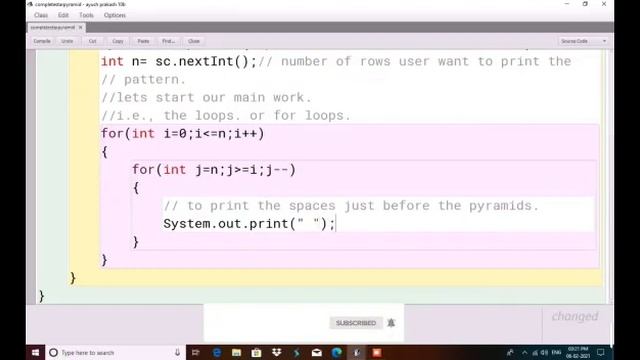Click the orange recorder taskbar icon

pyautogui.click(x=377, y=353)
